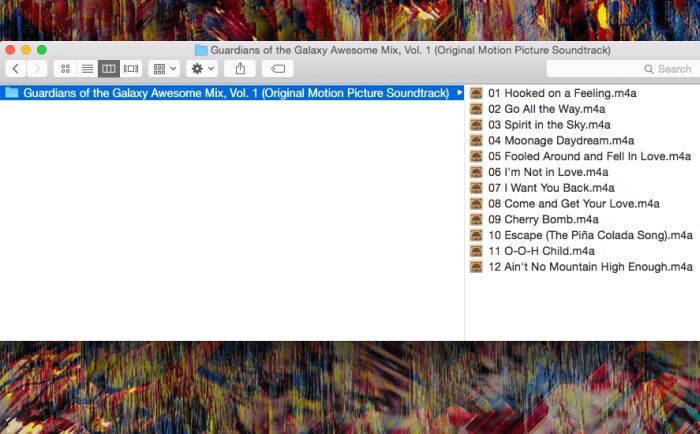Select the Guardians of the Galaxy folder row
Image resolution: width=700 pixels, height=434 pixels.
pyautogui.click(x=232, y=93)
